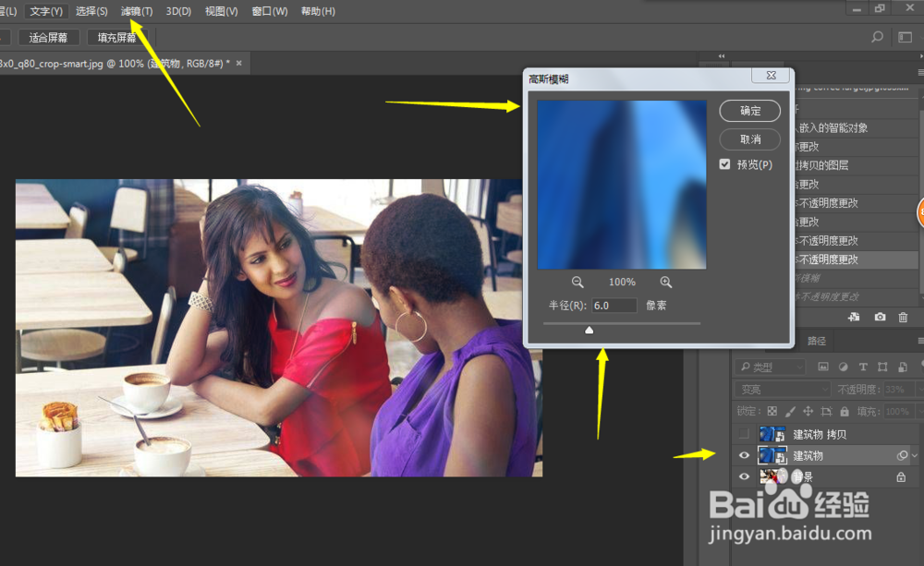Lock image pixels with brush icon
The image size is (924, 566).
tap(790, 411)
